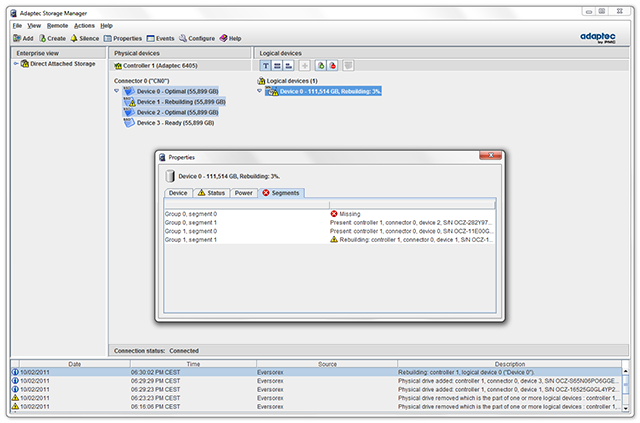Click the Adaptec Storage Manager title bar icon
The width and height of the screenshot is (640, 423).
pyautogui.click(x=13, y=13)
